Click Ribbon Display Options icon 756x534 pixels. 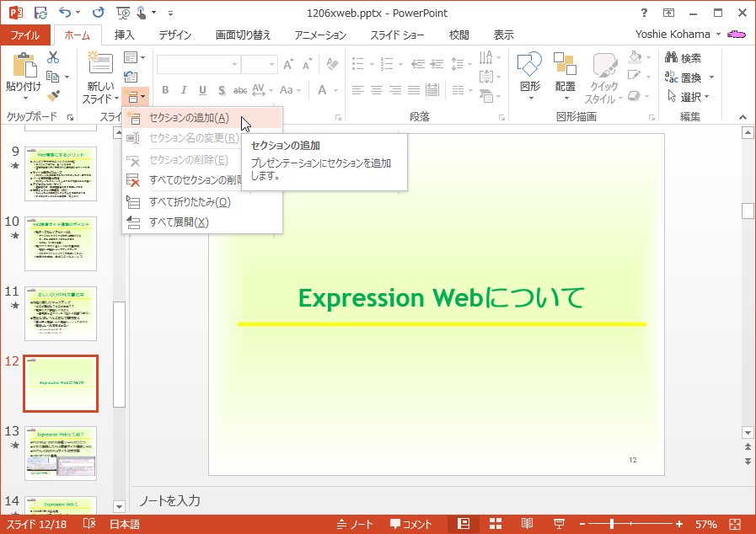pos(668,13)
